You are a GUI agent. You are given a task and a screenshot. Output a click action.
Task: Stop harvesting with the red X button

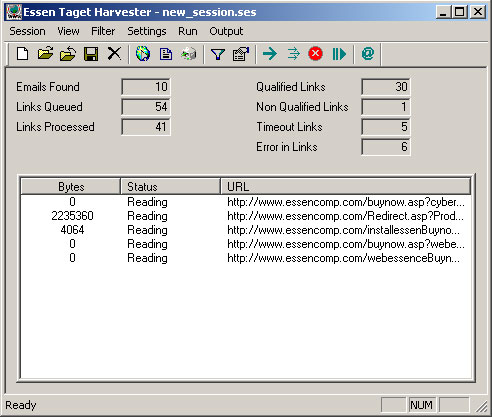tap(315, 54)
